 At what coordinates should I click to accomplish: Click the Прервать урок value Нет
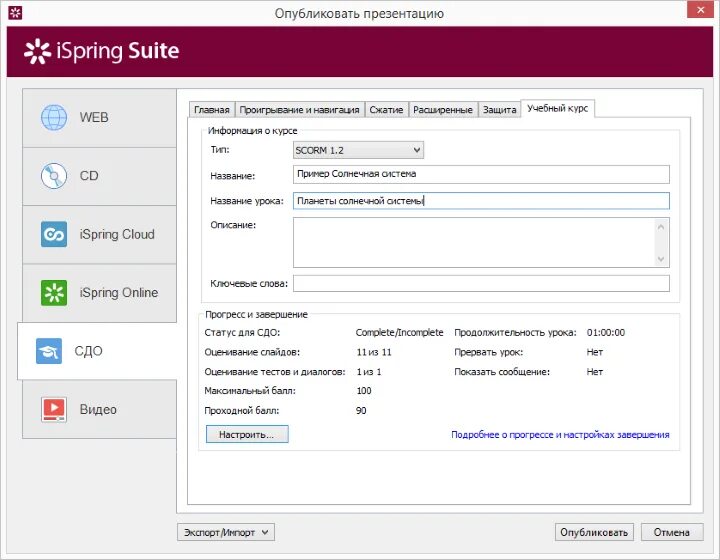point(595,352)
